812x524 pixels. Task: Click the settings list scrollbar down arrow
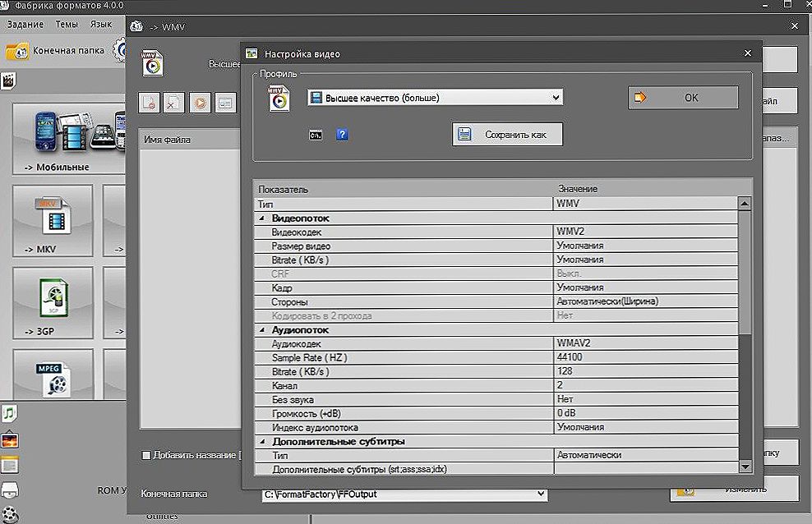coord(745,466)
